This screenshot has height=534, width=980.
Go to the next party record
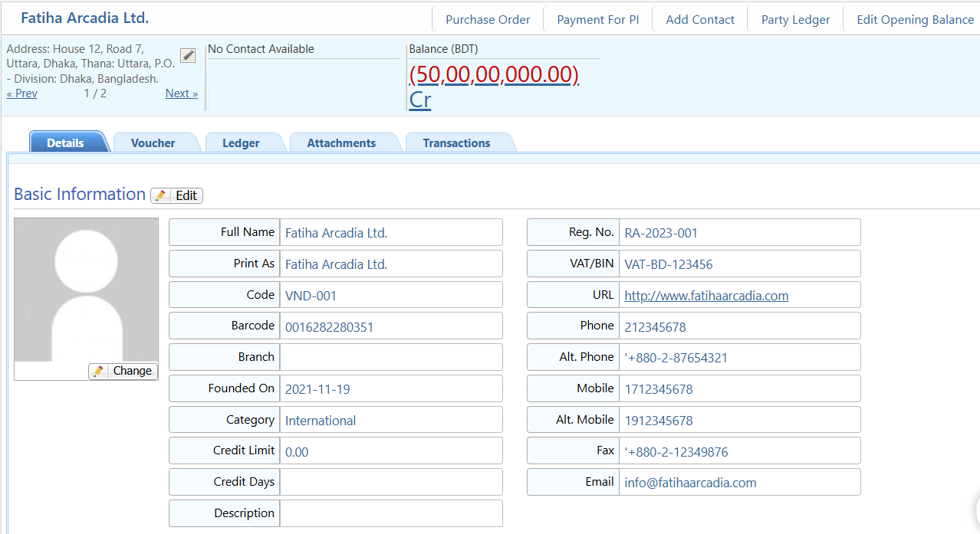pos(181,93)
